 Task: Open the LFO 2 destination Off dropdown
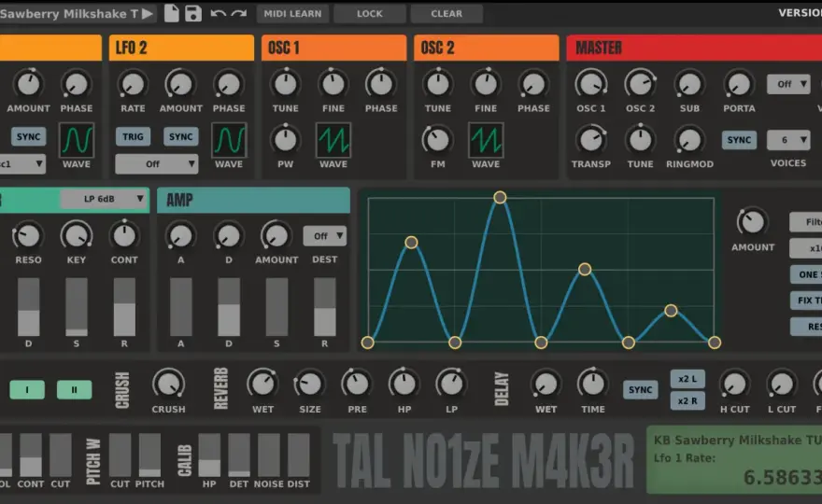click(156, 164)
